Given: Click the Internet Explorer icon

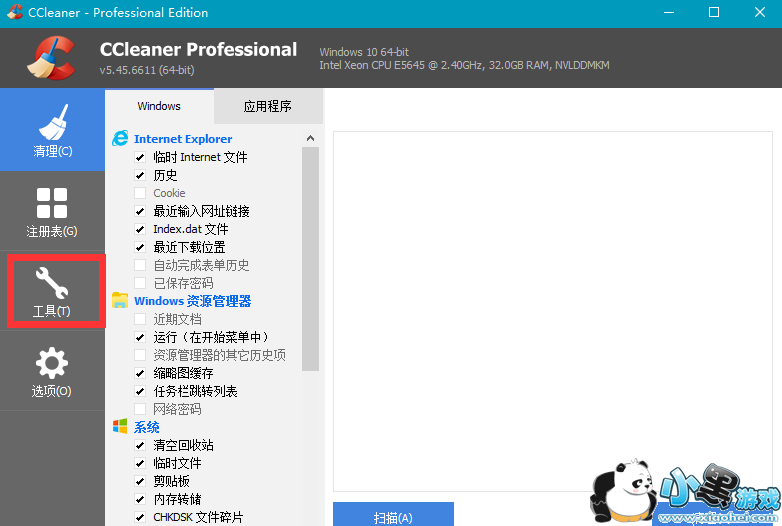Looking at the screenshot, I should click(x=120, y=138).
